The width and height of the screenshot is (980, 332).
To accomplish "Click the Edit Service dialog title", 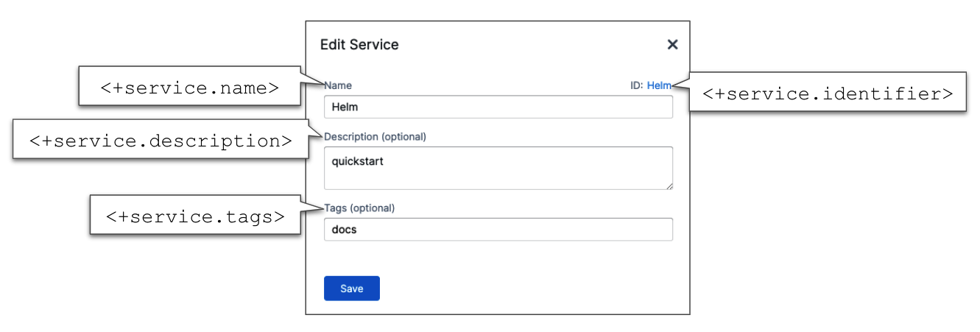I will (359, 45).
